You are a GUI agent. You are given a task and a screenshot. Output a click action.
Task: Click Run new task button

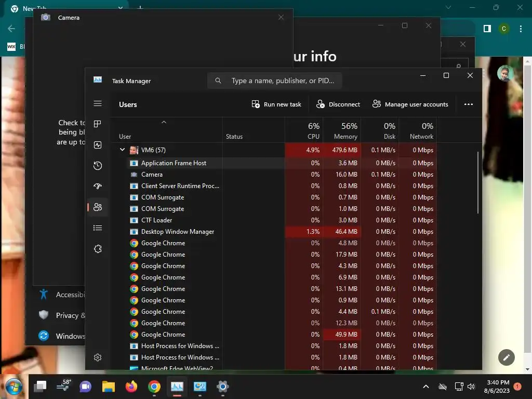point(276,104)
